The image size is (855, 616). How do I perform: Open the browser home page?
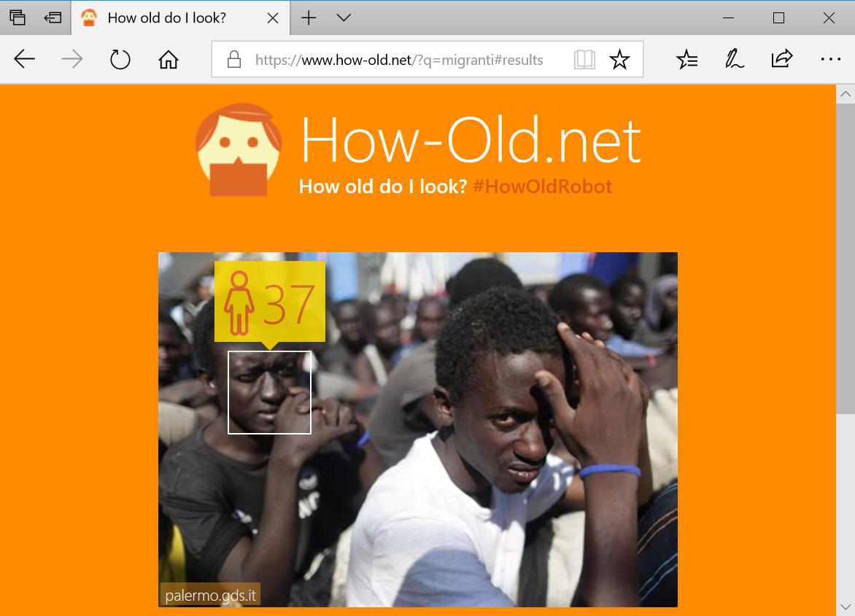(169, 59)
